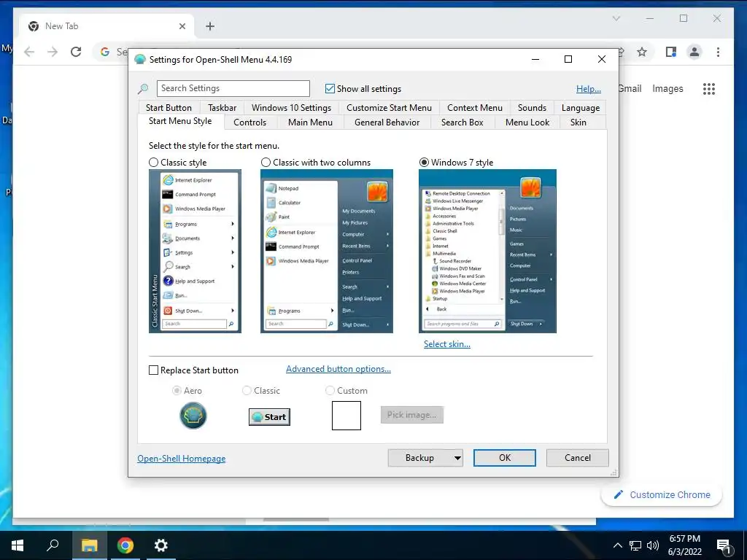Viewport: 747px width, 560px height.
Task: Click Cancel button
Action: [x=578, y=458]
